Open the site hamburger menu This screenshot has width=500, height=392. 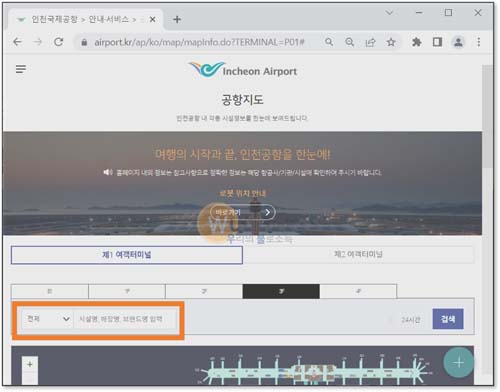pos(21,69)
